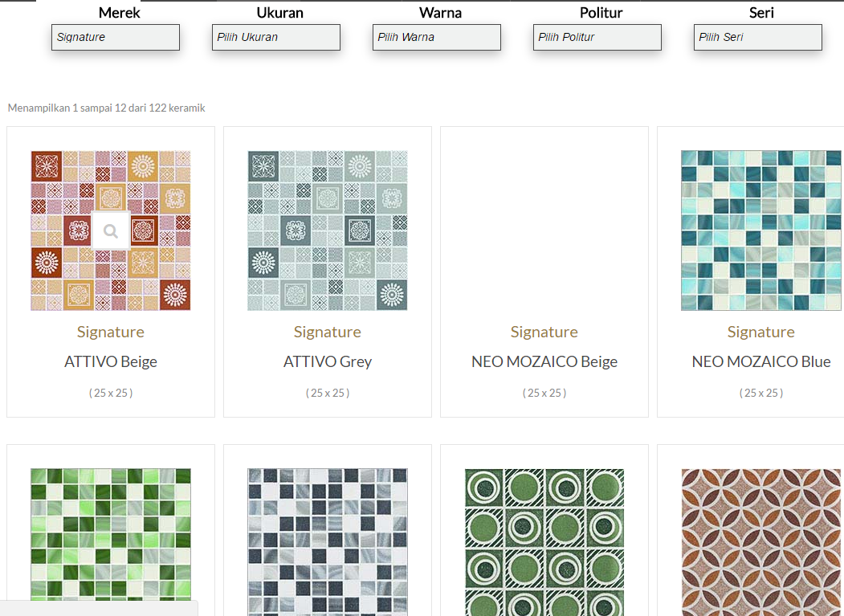Open the NEO MOZAICO Beige product link
The height and width of the screenshot is (616, 844).
tap(544, 361)
